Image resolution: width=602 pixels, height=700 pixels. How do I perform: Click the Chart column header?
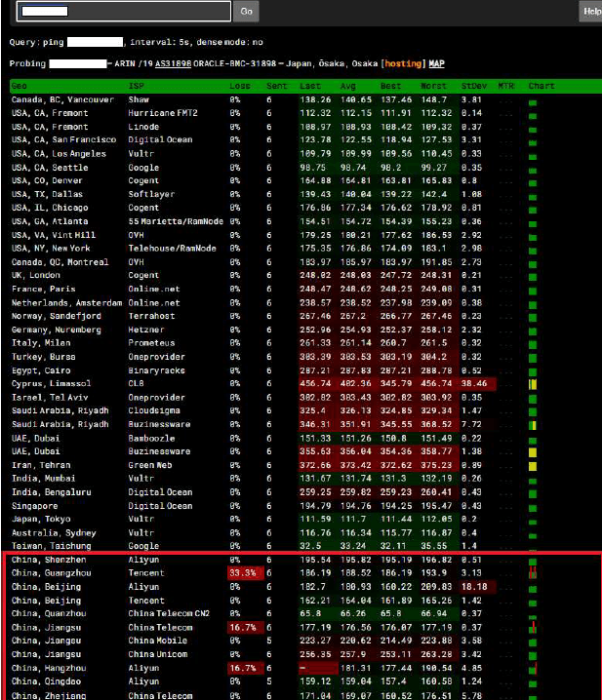click(541, 86)
